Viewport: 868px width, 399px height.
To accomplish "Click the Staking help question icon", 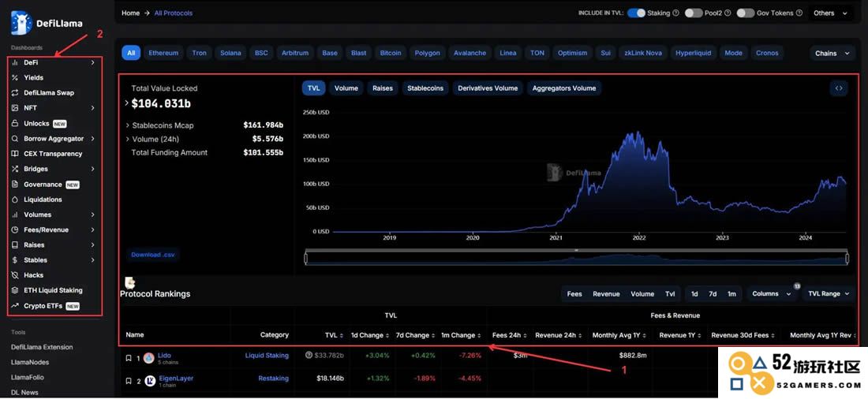I will [x=676, y=13].
